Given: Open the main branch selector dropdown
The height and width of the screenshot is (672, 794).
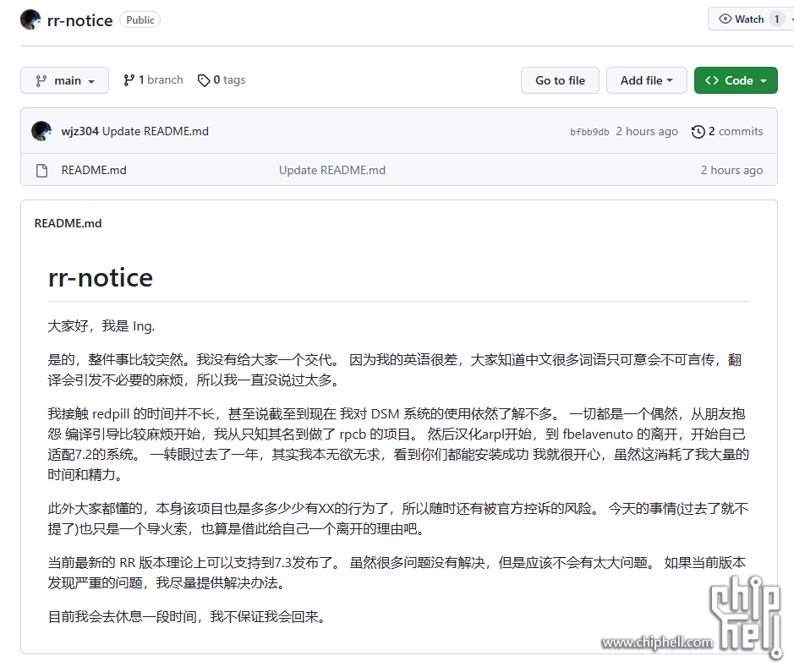Looking at the screenshot, I should point(65,80).
